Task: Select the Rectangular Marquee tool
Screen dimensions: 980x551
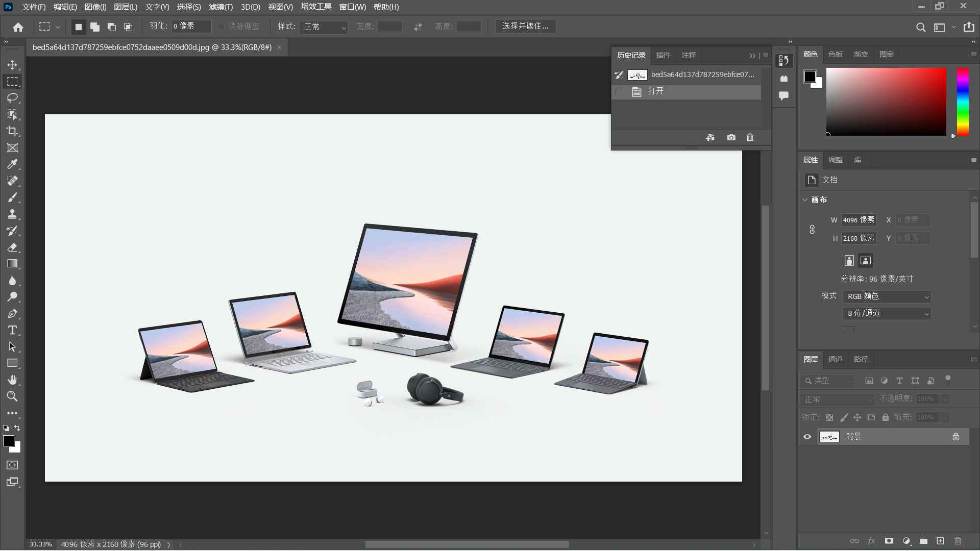Action: coord(12,82)
